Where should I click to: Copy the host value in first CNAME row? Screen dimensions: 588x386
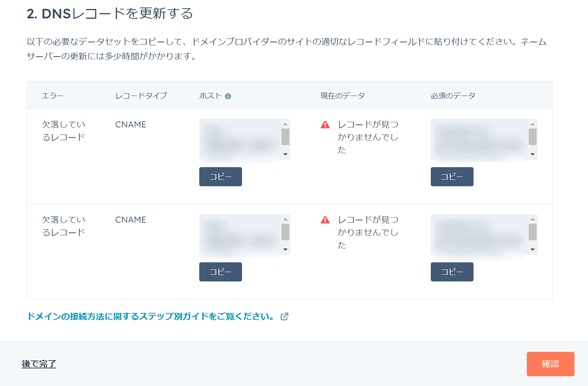tap(221, 177)
